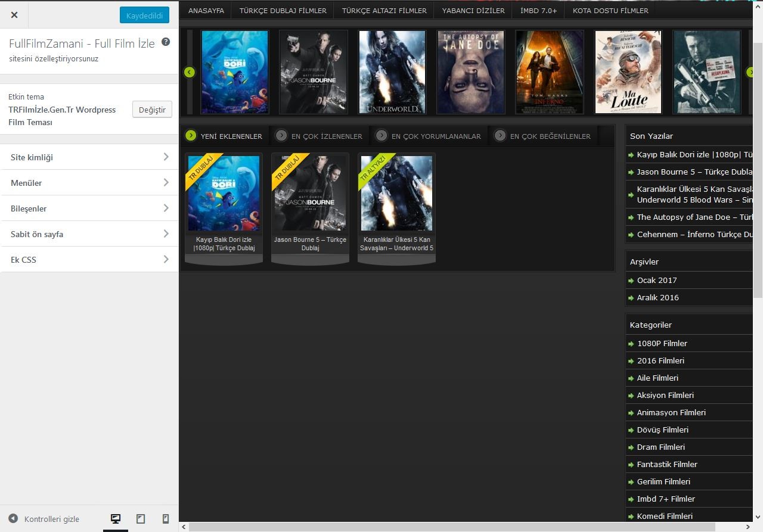Close the customizer with the X icon

[x=14, y=15]
